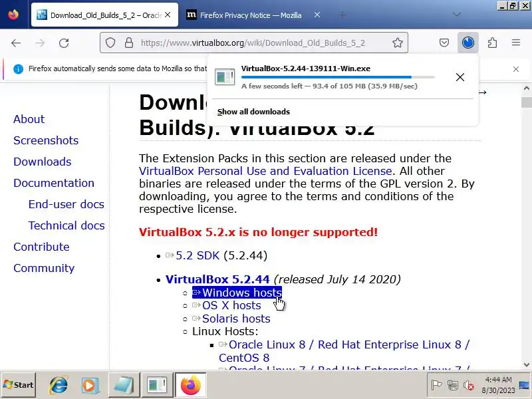The height and width of the screenshot is (399, 532).
Task: Open the Screenshots sidebar link
Action: pos(46,140)
